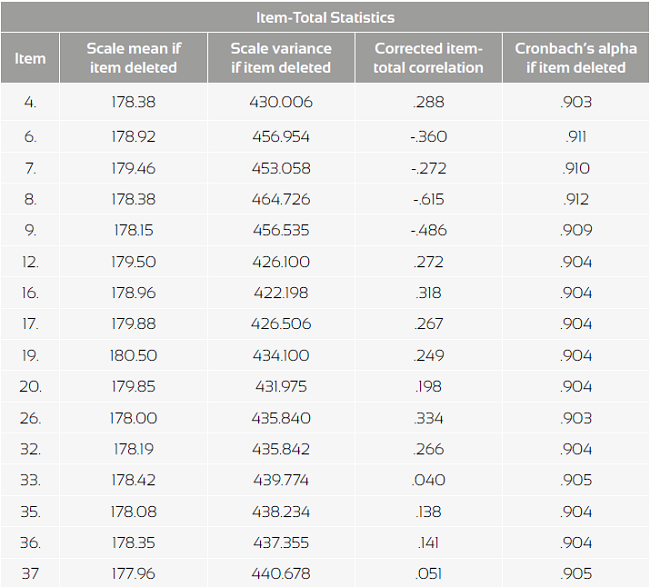The width and height of the screenshot is (650, 587).
Task: Select the Item column header
Action: click(x=30, y=58)
